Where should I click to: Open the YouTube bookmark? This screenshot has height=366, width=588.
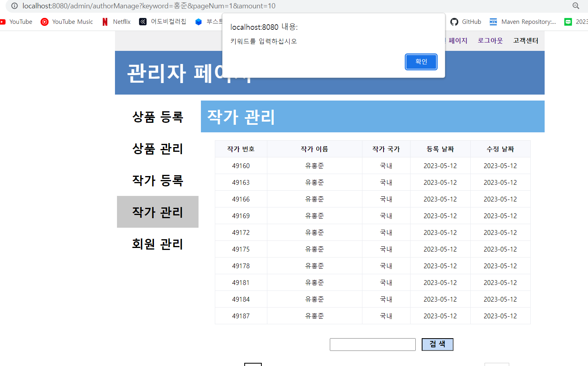tap(16, 22)
